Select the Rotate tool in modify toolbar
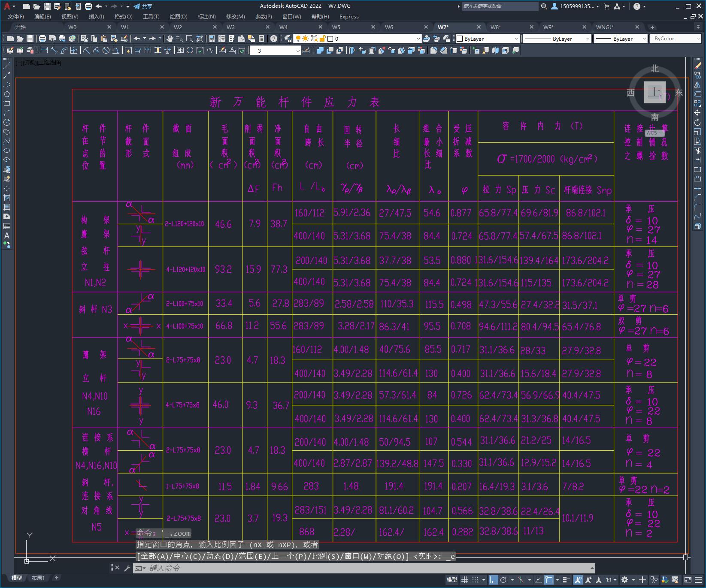Image resolution: width=706 pixels, height=588 pixels. (x=697, y=122)
